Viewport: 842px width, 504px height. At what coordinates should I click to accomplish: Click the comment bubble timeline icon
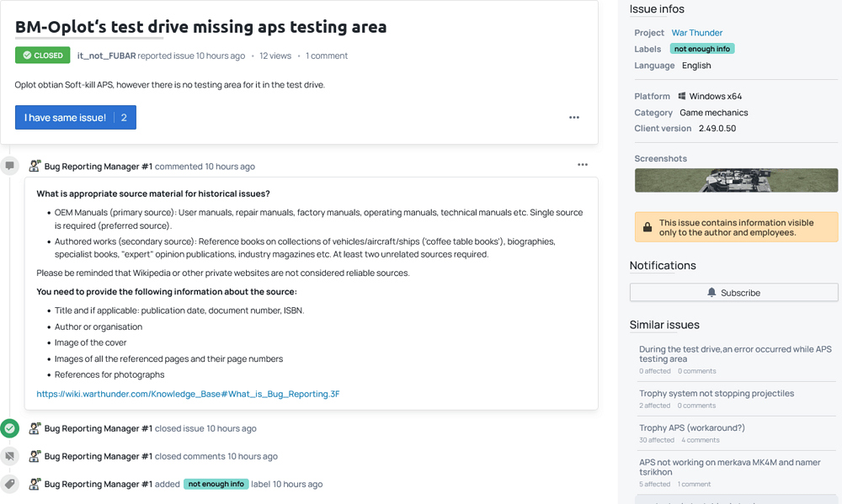point(10,166)
